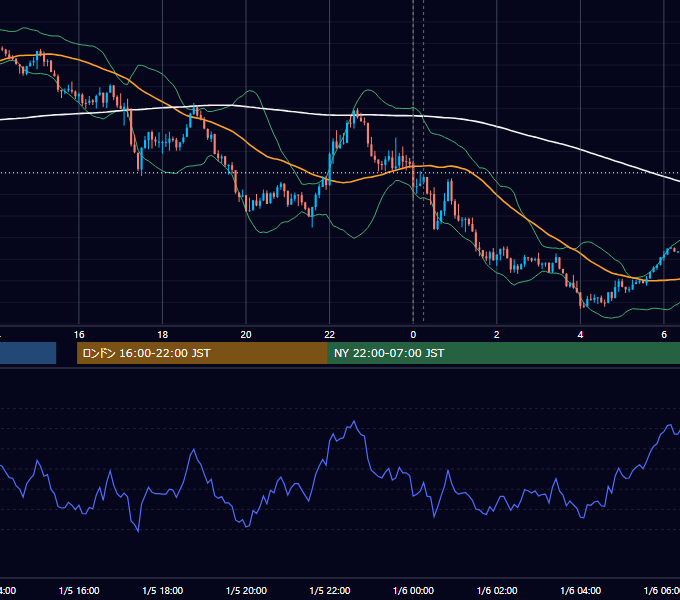Image resolution: width=680 pixels, height=600 pixels.
Task: Click the 1/5 22:00 label on indicator axis
Action: pyautogui.click(x=330, y=591)
